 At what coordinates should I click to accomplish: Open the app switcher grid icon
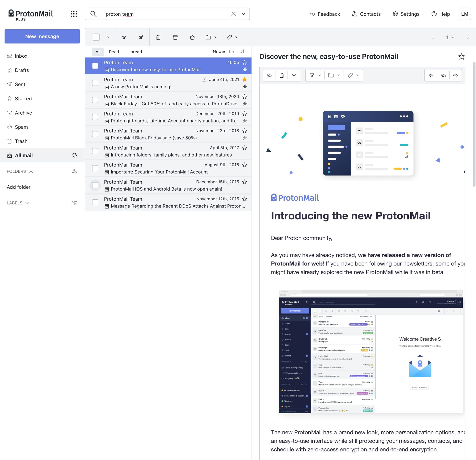coord(74,14)
